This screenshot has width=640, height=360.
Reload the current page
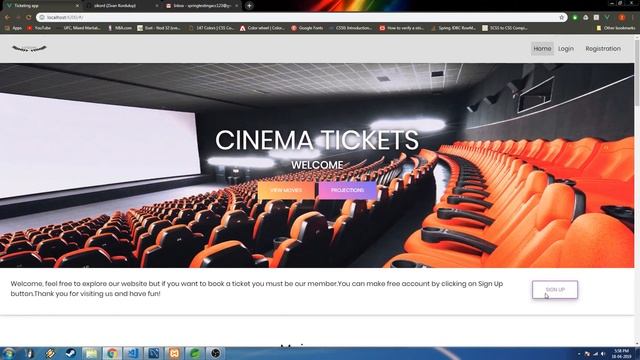[x=29, y=17]
